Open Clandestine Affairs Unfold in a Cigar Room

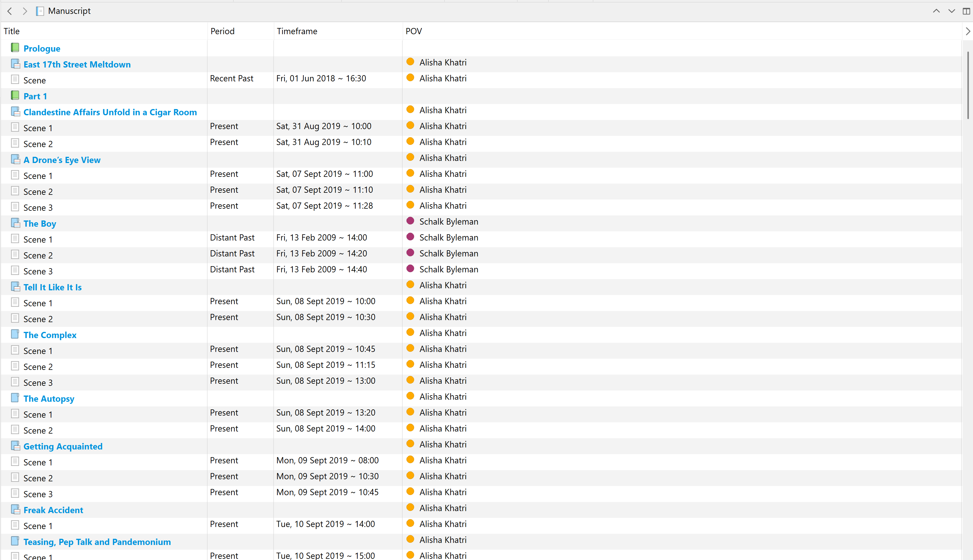[x=110, y=112]
